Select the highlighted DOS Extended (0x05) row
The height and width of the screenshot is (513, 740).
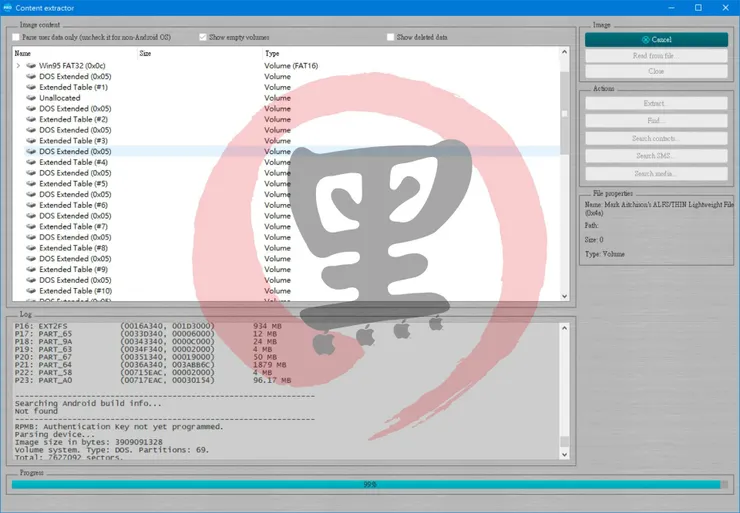293,151
